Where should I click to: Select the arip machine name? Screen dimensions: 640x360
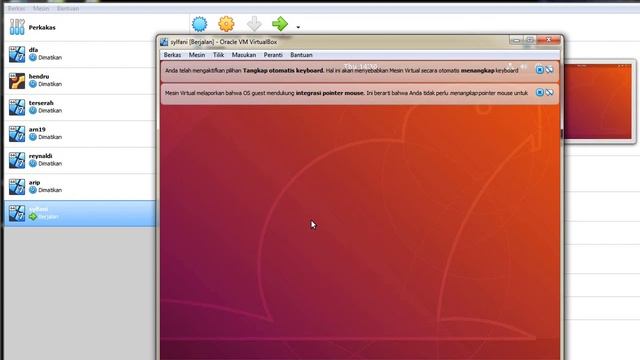34,182
